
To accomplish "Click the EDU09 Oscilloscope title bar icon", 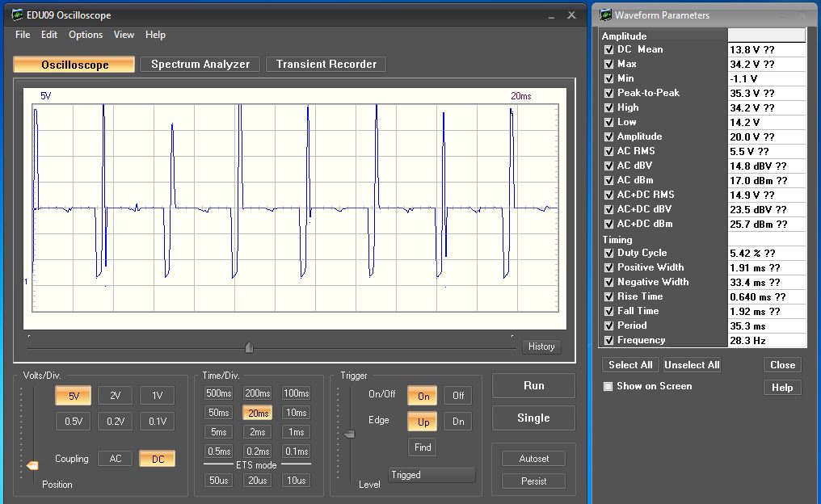I will (x=18, y=15).
